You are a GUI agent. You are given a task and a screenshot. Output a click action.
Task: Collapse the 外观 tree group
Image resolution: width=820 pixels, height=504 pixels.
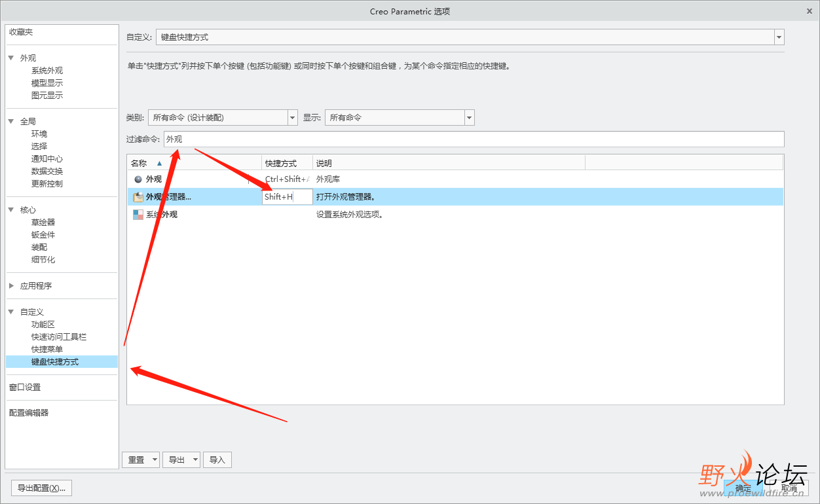pos(11,58)
